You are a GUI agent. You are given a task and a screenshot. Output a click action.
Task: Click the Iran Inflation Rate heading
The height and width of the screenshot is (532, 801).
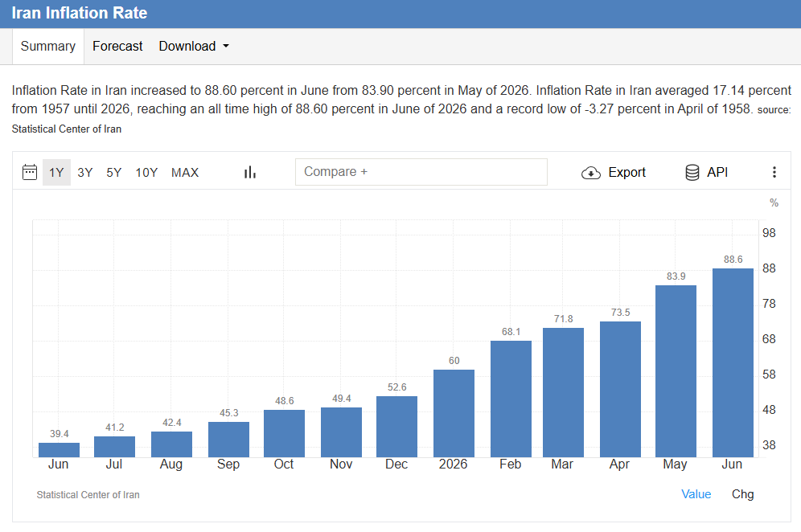coord(79,13)
